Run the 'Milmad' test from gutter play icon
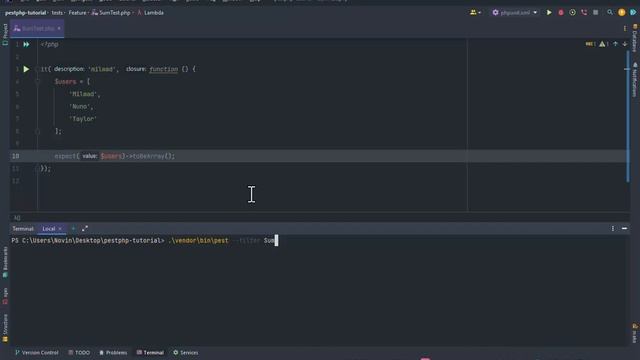This screenshot has height=360, width=640. [26, 69]
